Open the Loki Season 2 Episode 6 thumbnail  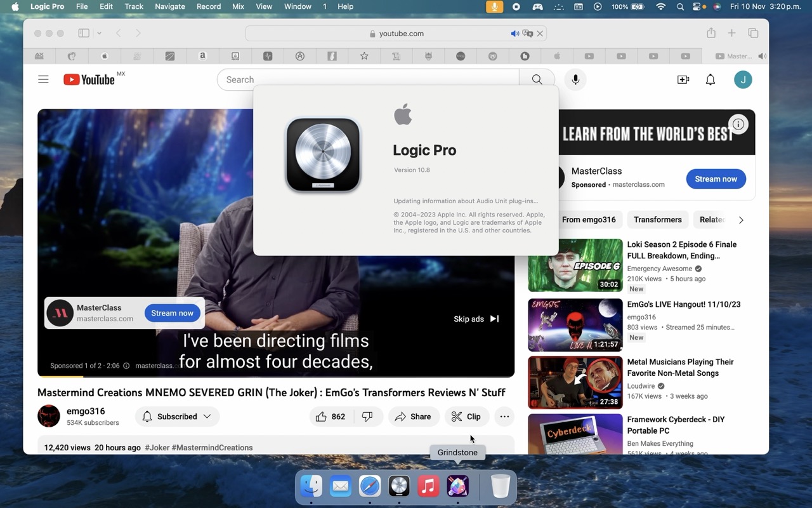point(575,265)
